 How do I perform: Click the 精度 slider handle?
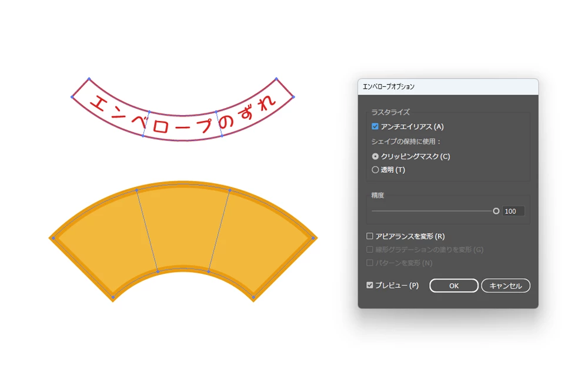point(496,211)
